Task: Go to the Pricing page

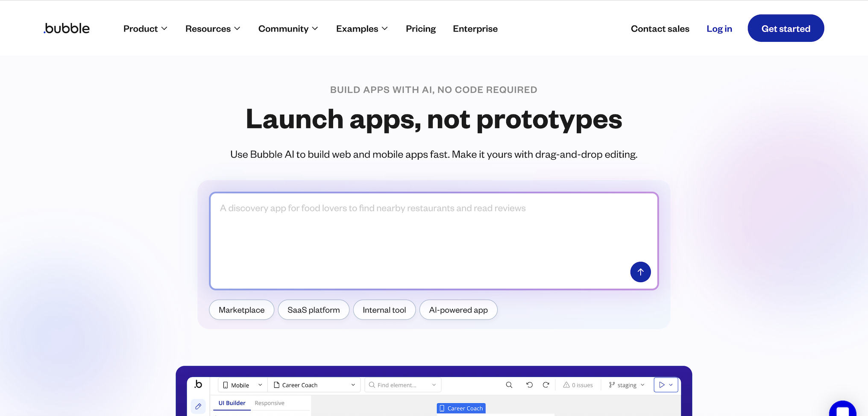Action: pos(421,29)
